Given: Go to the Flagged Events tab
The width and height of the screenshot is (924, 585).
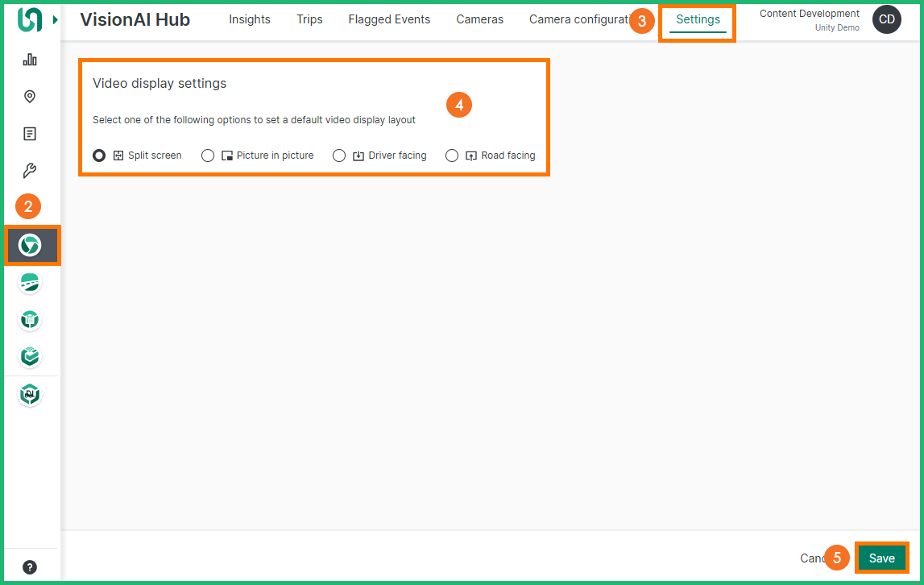Looking at the screenshot, I should tap(389, 19).
